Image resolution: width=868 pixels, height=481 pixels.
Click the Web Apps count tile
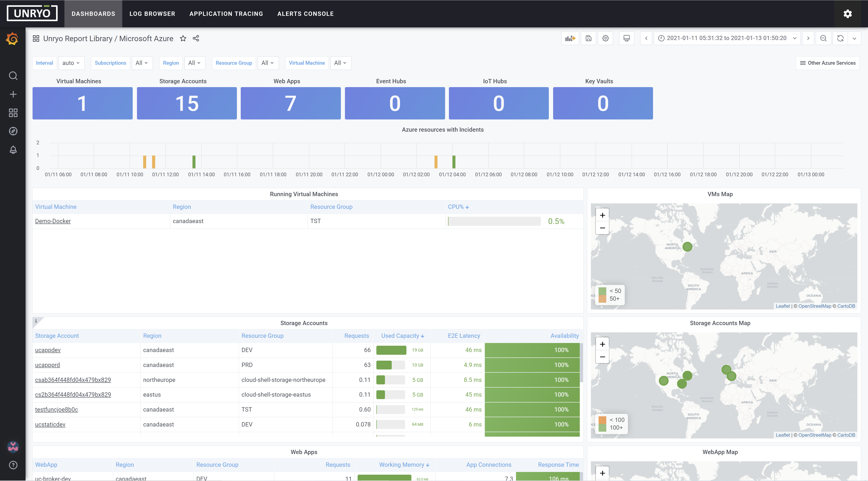click(x=290, y=103)
